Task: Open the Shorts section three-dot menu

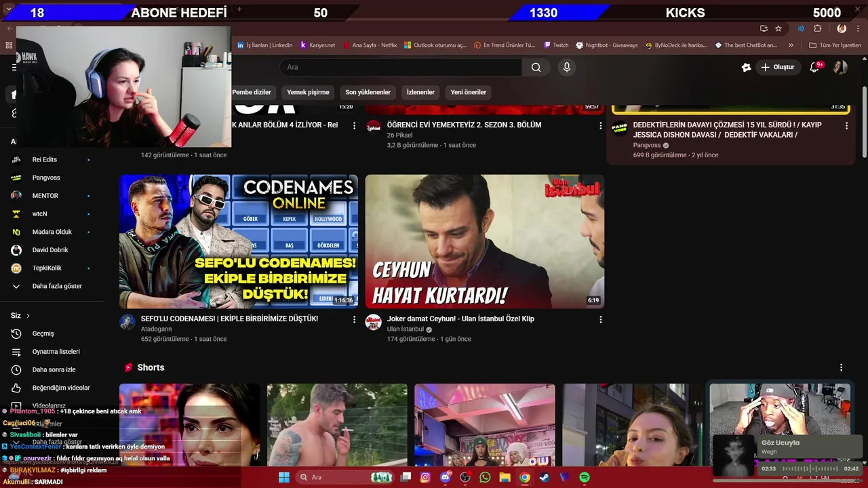Action: (x=841, y=367)
